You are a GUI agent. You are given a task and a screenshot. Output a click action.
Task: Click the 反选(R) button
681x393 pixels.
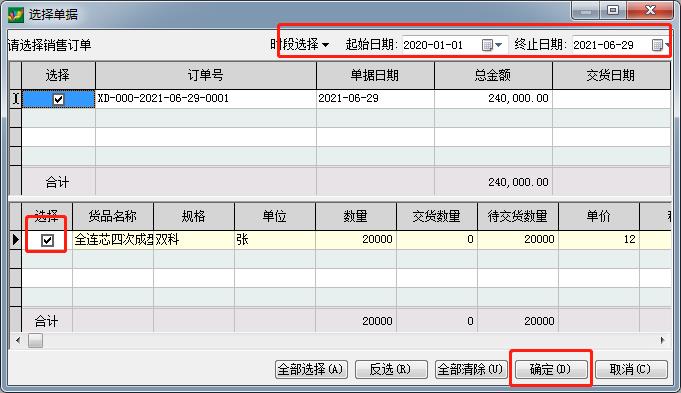click(391, 369)
